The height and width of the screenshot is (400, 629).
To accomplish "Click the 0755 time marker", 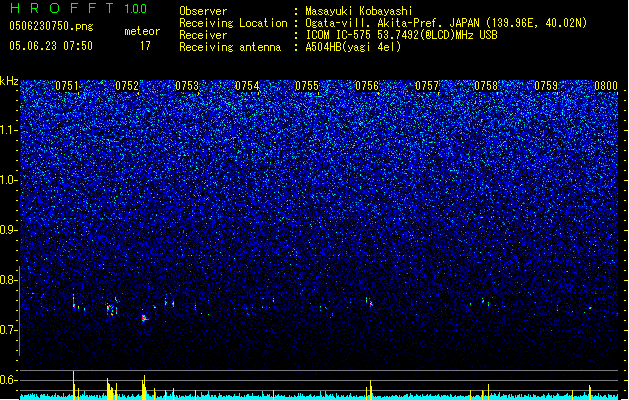I will pyautogui.click(x=307, y=86).
